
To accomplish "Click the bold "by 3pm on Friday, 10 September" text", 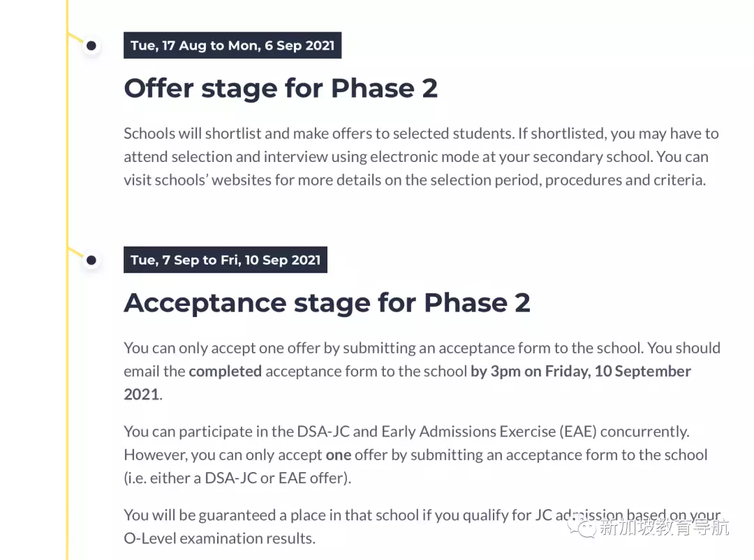I will [580, 371].
